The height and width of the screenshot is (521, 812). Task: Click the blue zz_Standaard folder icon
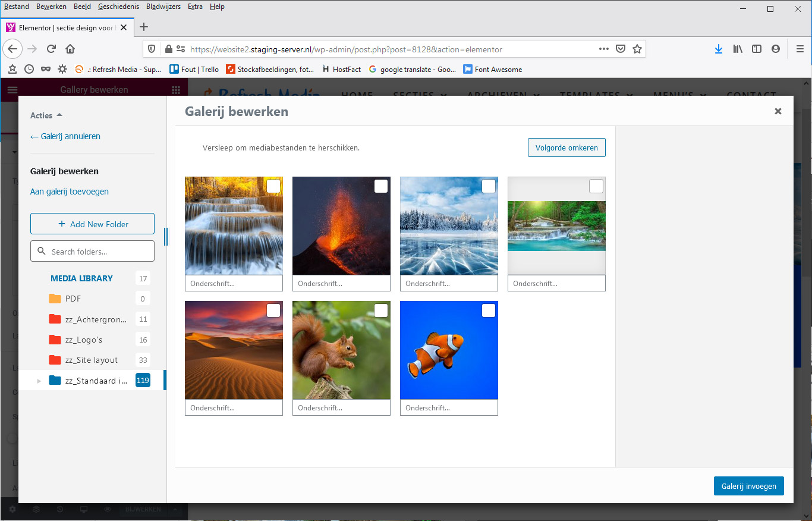55,381
